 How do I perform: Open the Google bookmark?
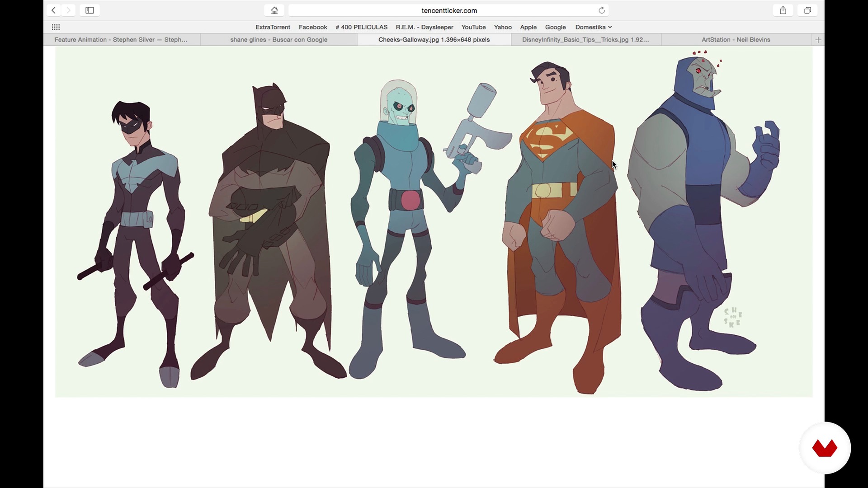555,27
